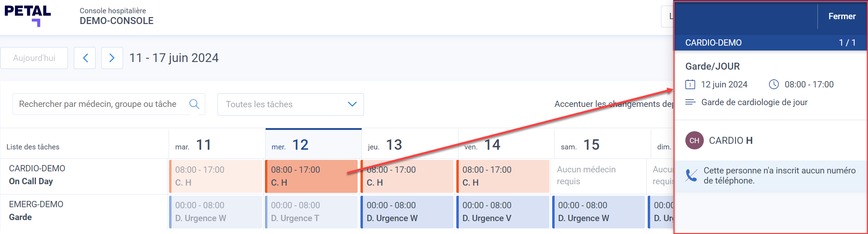Click the description lines icon
The height and width of the screenshot is (234, 868).
coord(690,102)
